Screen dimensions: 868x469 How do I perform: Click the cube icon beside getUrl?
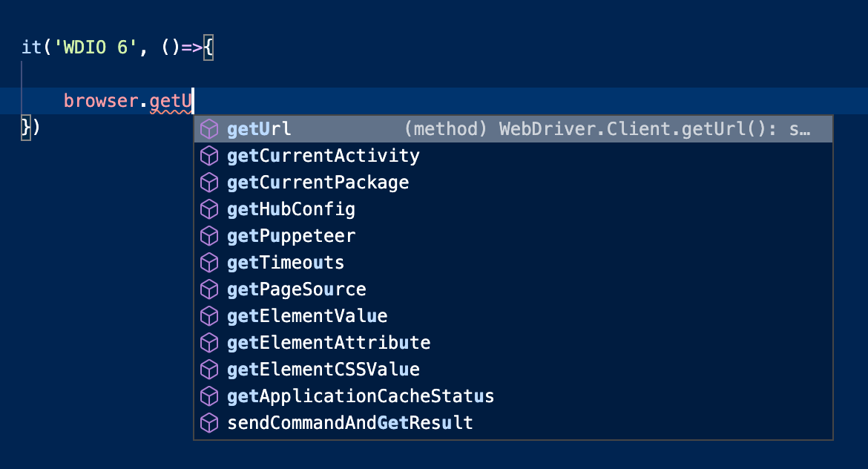pos(209,129)
